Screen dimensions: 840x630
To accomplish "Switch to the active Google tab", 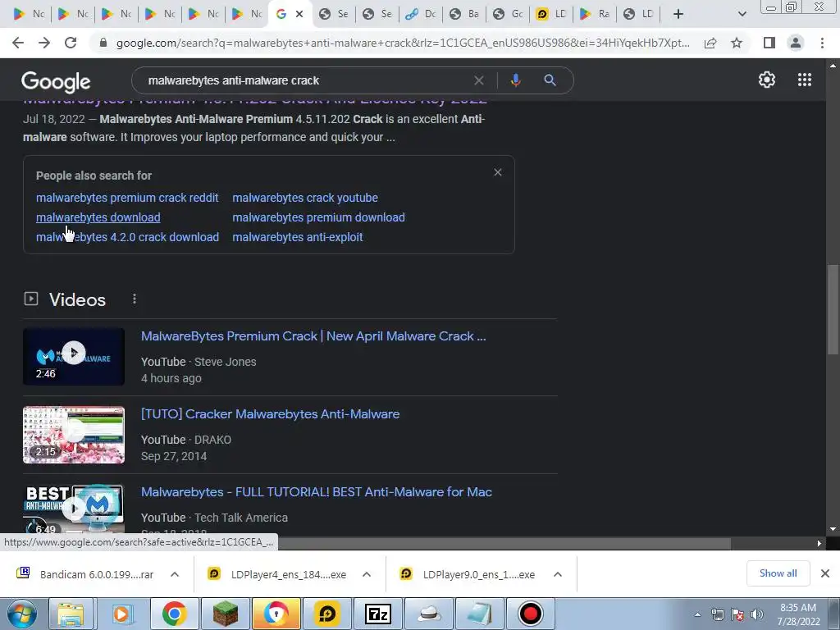I will pos(282,14).
